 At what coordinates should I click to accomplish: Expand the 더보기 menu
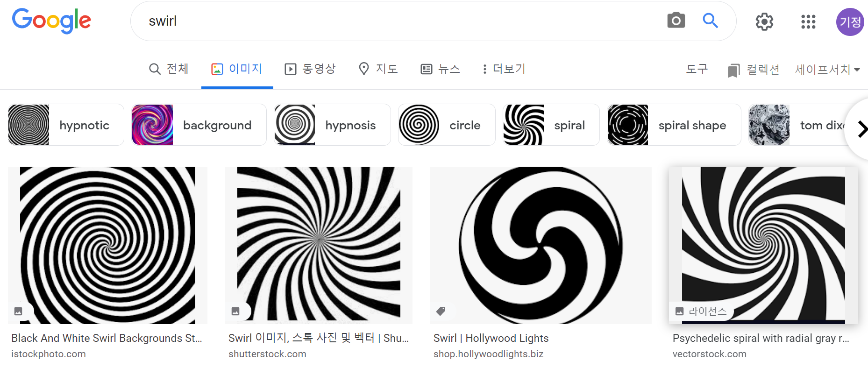point(505,69)
